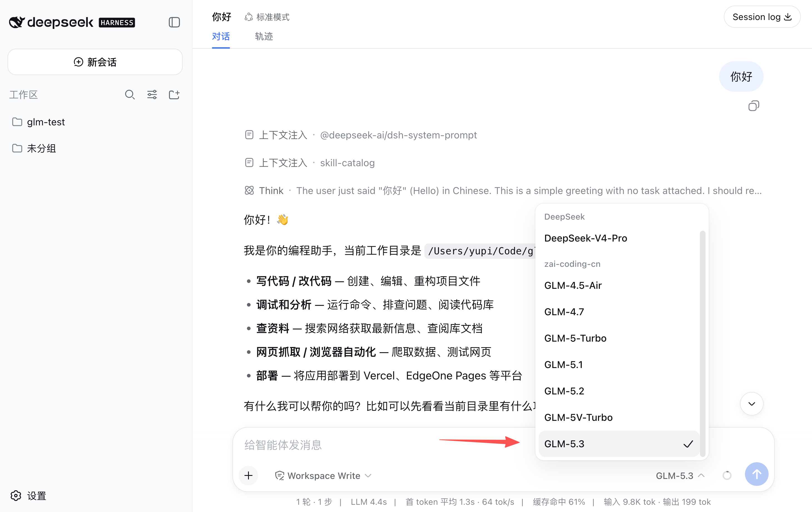Screen dimensions: 812x512
Task: Start a 新会话 new session
Action: coord(95,62)
